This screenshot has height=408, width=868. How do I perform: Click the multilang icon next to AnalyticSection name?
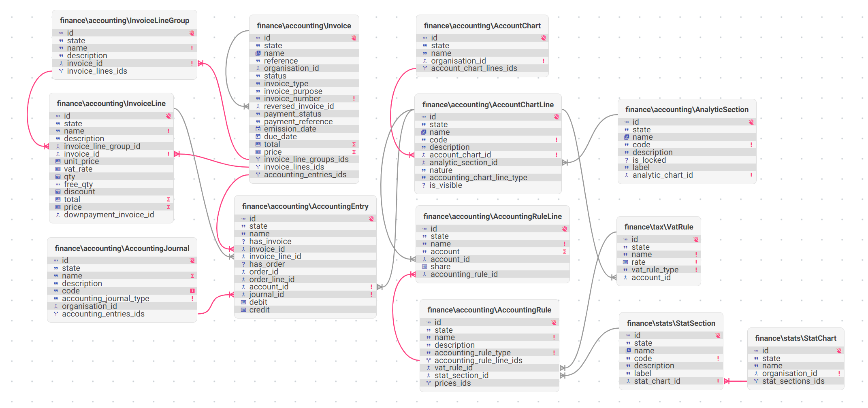click(627, 137)
